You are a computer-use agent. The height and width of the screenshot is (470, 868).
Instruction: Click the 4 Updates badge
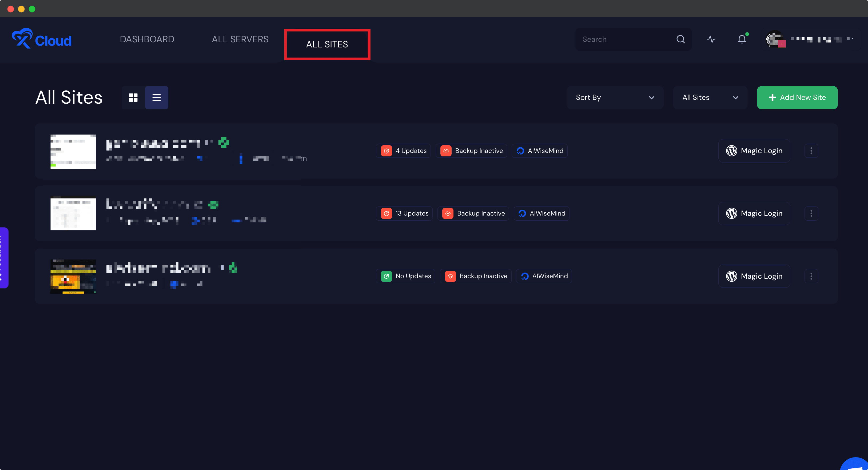(403, 151)
